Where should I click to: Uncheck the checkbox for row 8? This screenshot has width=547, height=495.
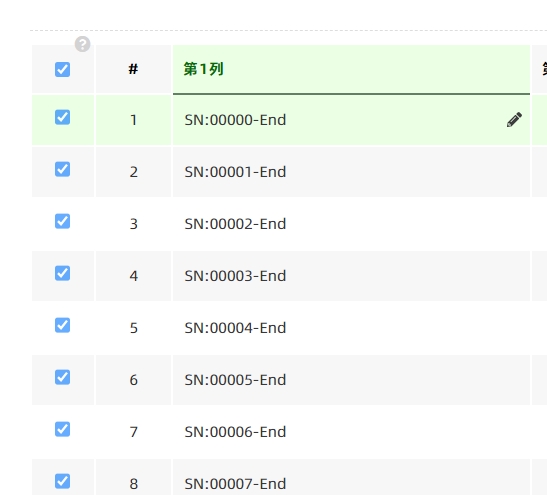point(62,481)
